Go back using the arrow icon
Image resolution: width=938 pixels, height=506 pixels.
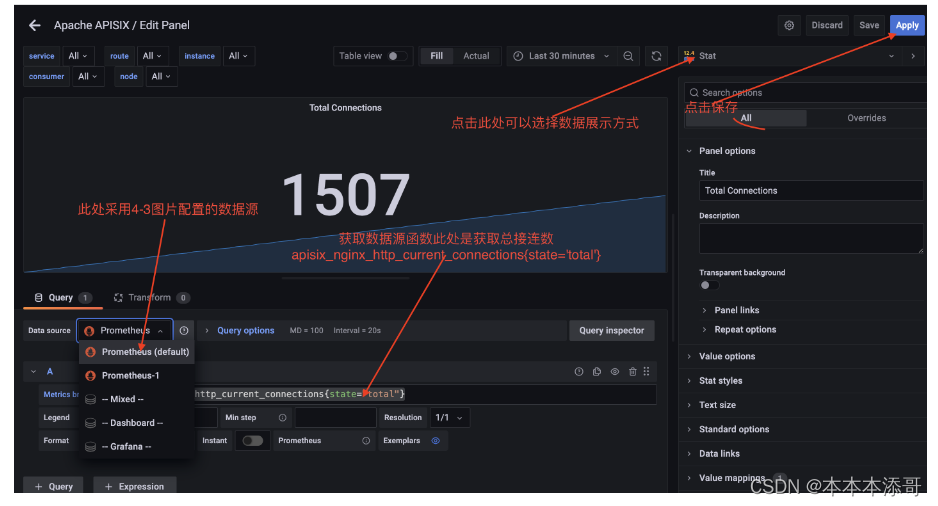[35, 25]
